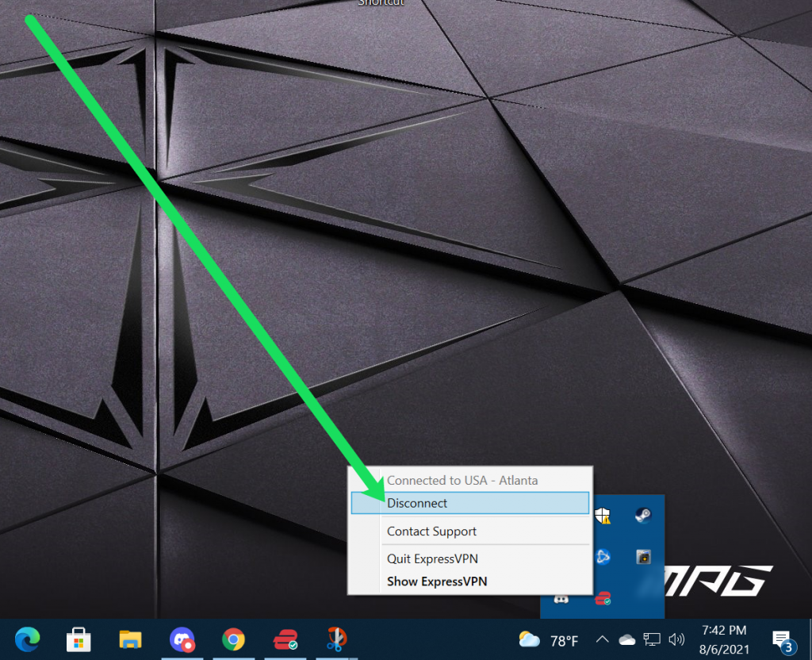Viewport: 812px width, 660px height.
Task: Open Steam from the system tray
Action: 644,516
